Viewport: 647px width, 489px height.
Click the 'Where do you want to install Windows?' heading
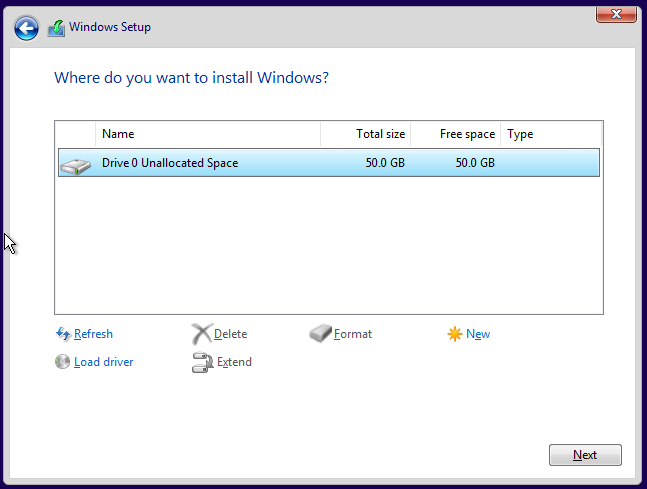click(x=191, y=78)
